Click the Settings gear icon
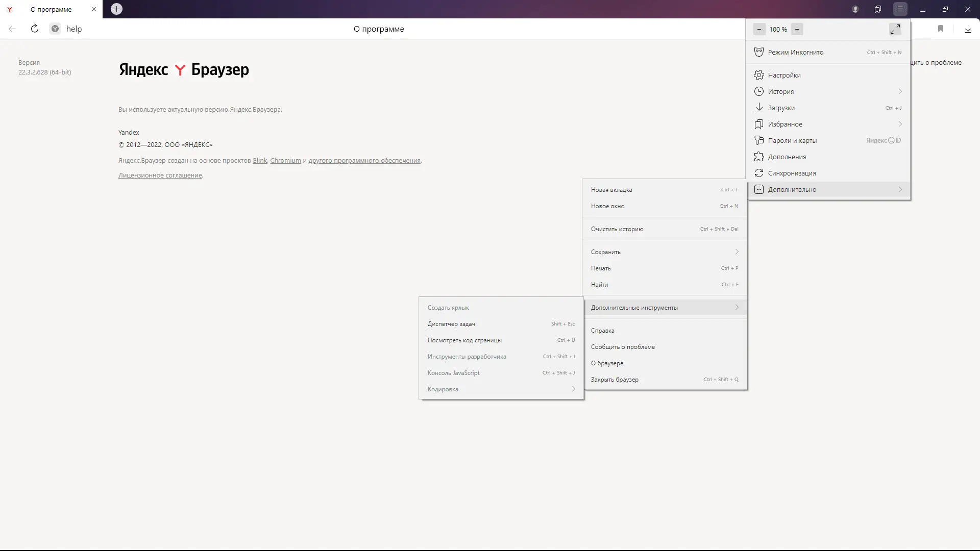 click(x=759, y=75)
